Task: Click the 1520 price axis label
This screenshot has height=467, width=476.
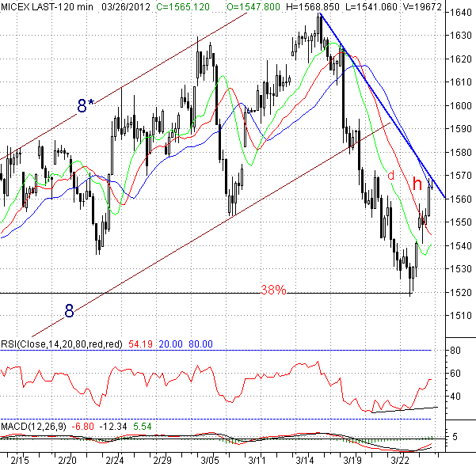Action: click(x=460, y=293)
